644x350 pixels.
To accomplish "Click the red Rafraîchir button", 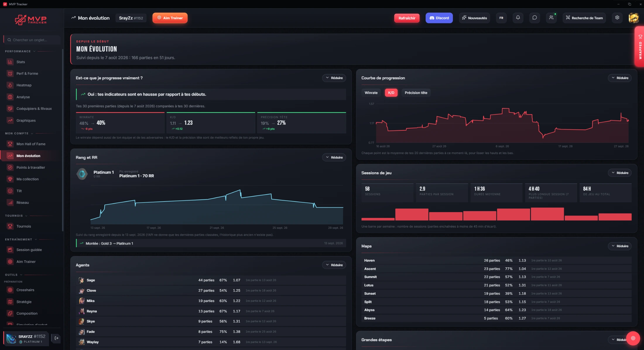I will [x=407, y=18].
